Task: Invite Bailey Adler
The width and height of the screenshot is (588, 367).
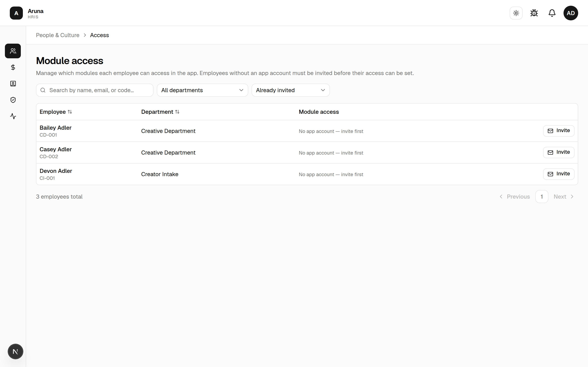Action: tap(558, 130)
